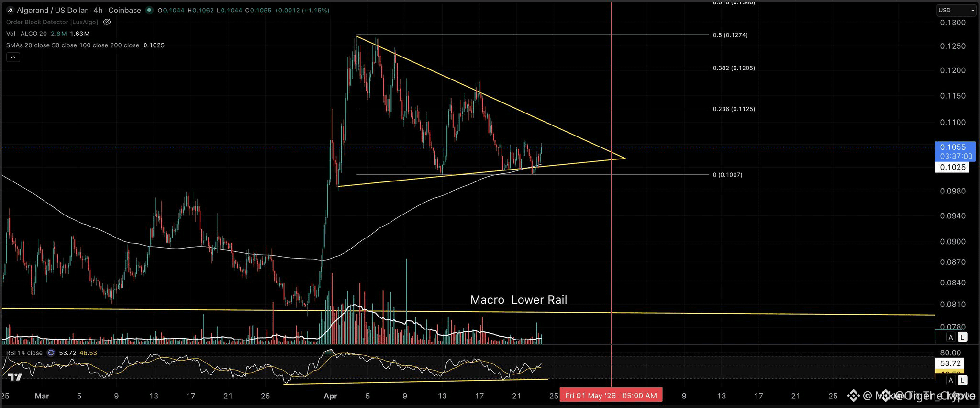Click the white RSI value 53.72 in the legend
This screenshot has height=408, width=980.
click(x=67, y=353)
